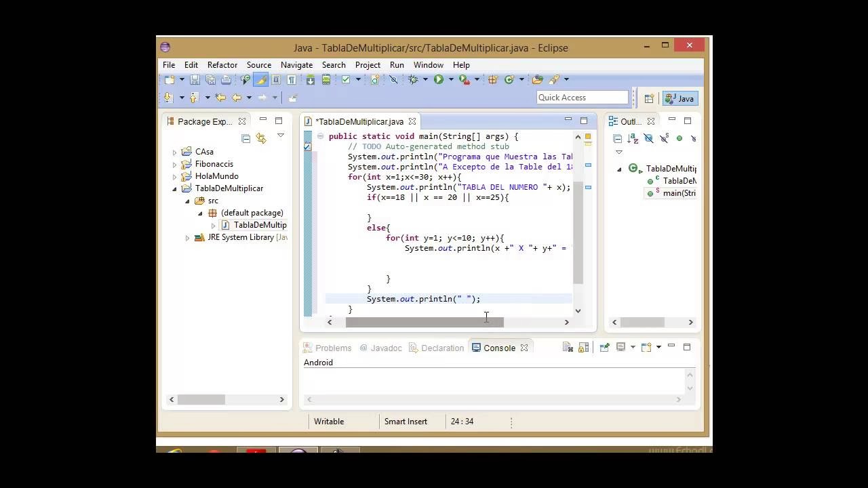Switch to the Java perspective

coord(680,98)
